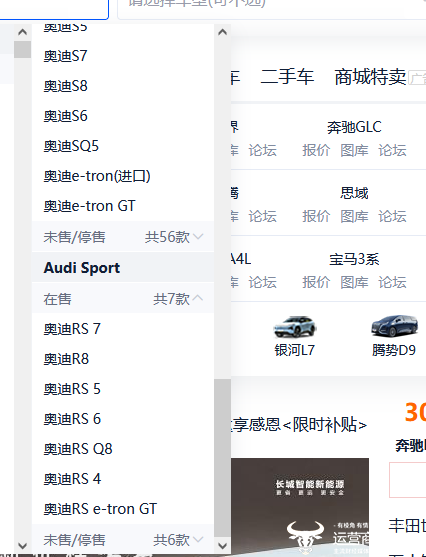Screen dimensions: 426x557
Task: Click model list scrollbar down arrow
Action: 222,545
